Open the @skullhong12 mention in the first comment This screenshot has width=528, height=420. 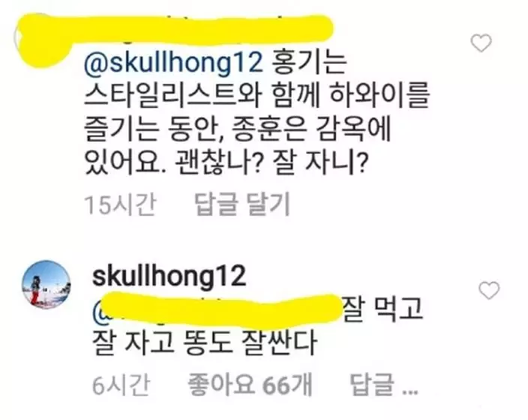pyautogui.click(x=173, y=62)
